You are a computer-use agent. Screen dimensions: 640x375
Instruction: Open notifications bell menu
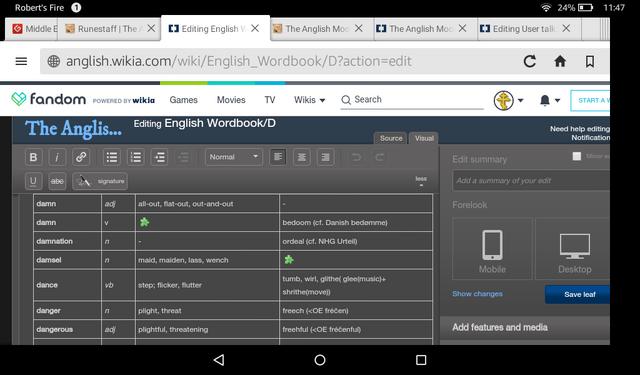point(549,100)
